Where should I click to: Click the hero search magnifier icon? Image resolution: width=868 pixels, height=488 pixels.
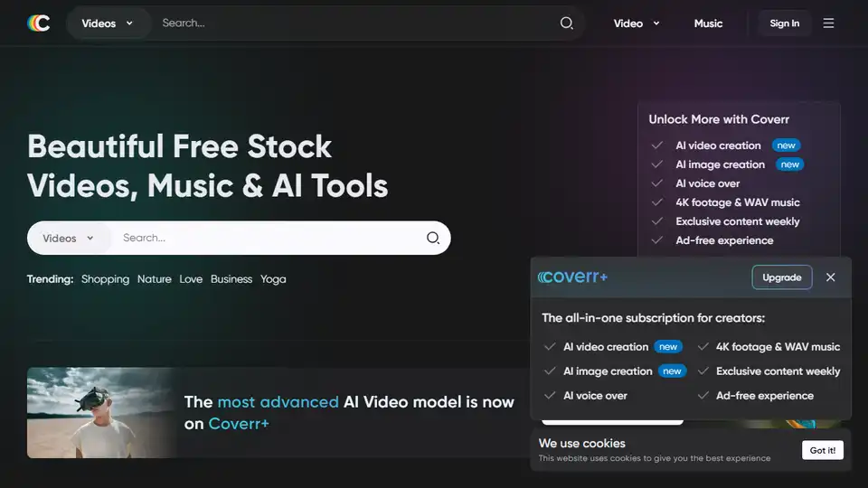433,239
